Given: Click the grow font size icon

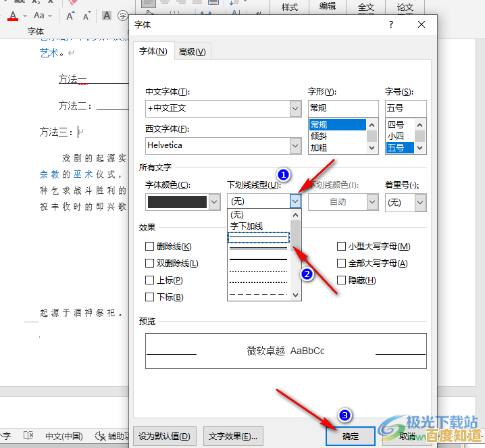Looking at the screenshot, I should (x=71, y=15).
